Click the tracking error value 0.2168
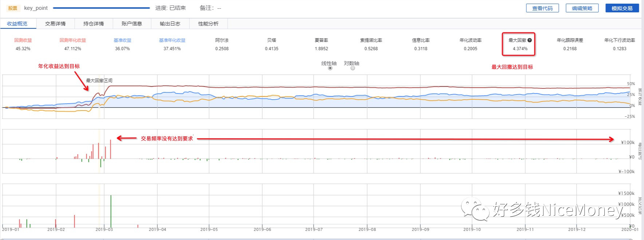The width and height of the screenshot is (644, 240). point(570,49)
